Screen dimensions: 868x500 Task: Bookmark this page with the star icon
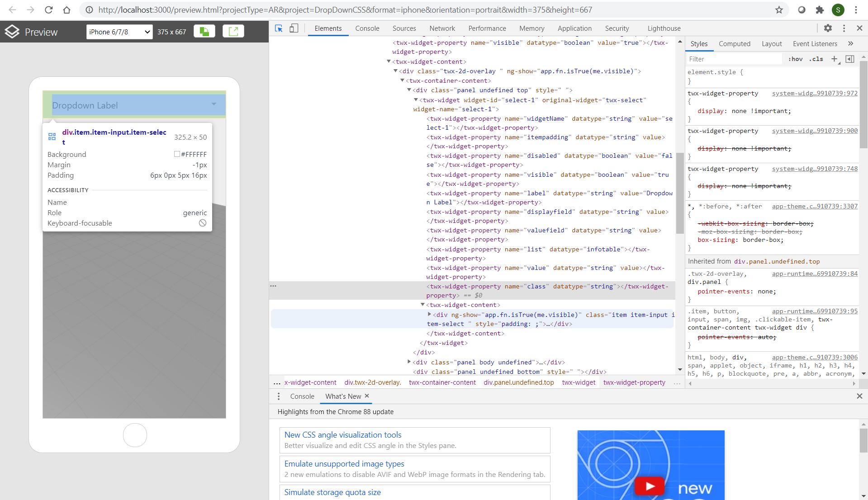click(779, 10)
